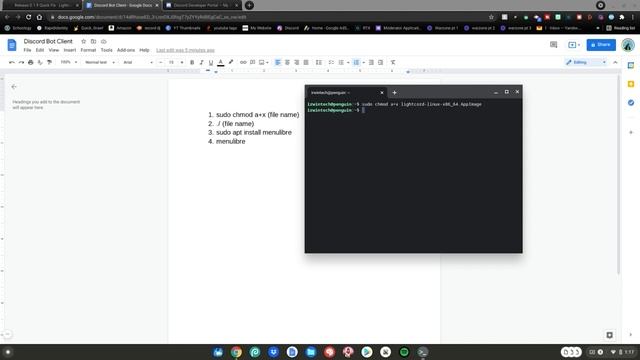Increase indent of the text
The image size is (640, 360).
point(380,62)
